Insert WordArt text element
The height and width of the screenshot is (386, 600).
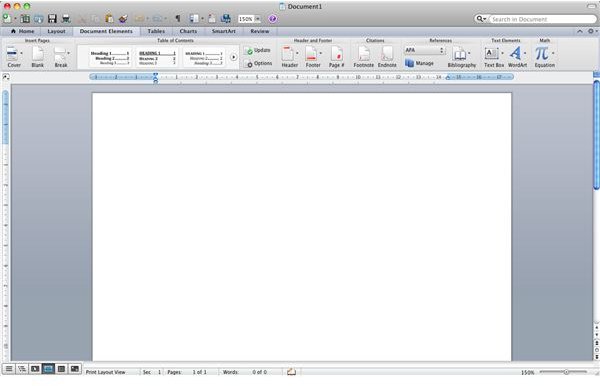coord(517,56)
